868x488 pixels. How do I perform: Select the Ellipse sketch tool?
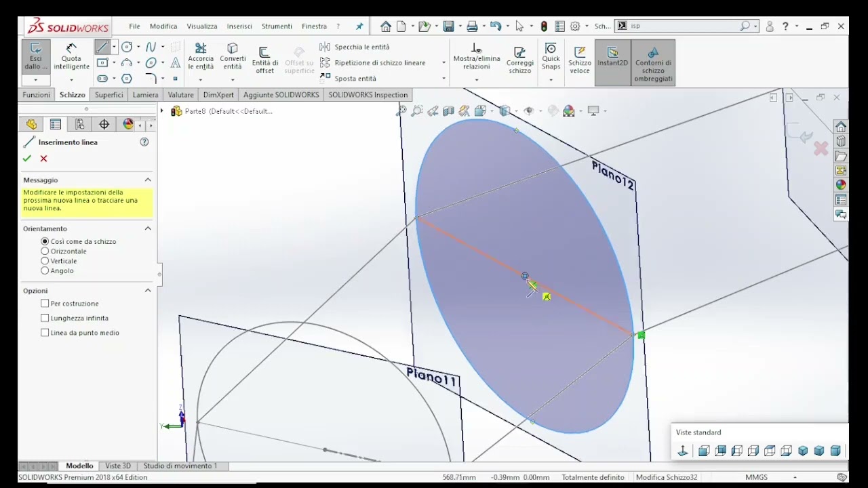click(151, 63)
